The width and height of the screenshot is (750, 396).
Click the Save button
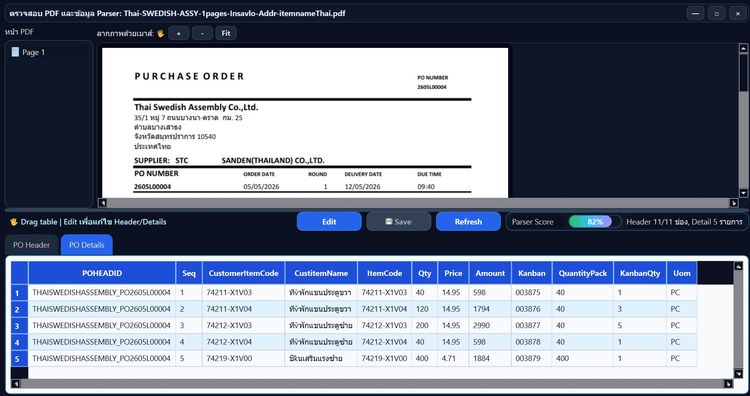[x=398, y=221]
